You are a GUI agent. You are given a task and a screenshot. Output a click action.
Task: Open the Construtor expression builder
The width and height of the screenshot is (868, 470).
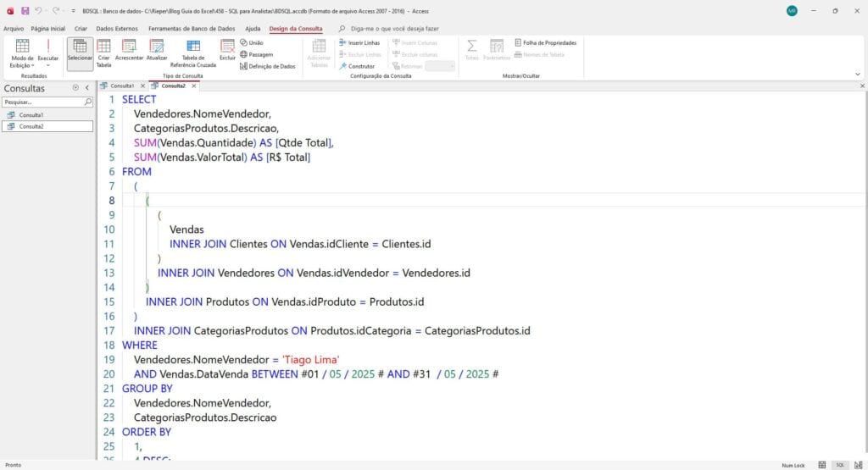357,66
